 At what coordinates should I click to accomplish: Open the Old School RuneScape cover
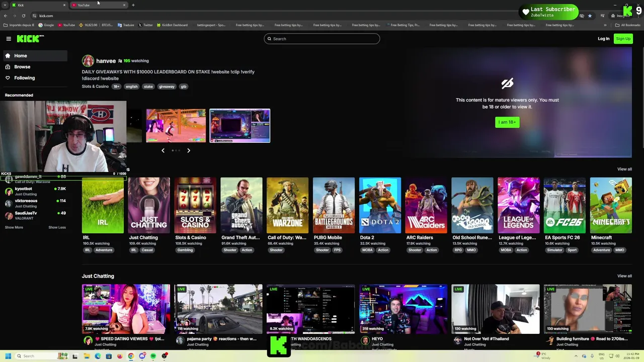[472, 205]
